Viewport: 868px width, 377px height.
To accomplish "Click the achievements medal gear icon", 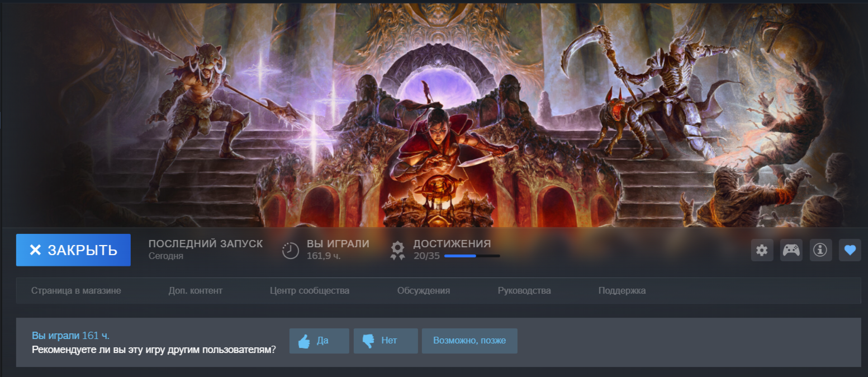I will [x=397, y=251].
